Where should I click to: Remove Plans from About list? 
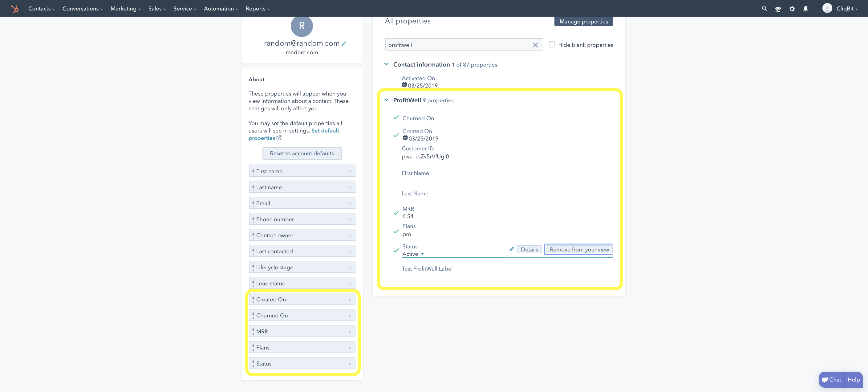(350, 347)
